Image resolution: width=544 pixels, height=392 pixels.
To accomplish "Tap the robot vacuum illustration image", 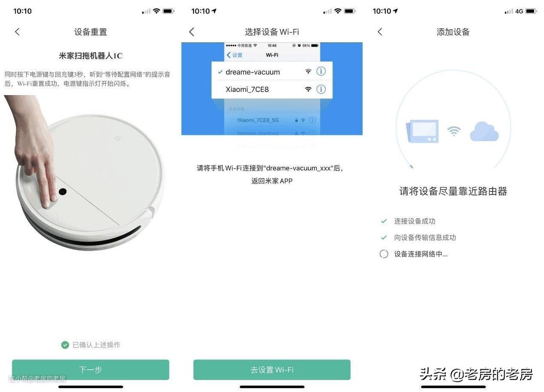I will click(85, 173).
